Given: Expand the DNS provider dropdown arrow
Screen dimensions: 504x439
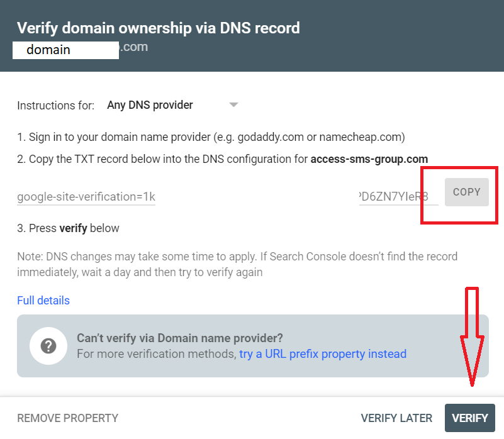Looking at the screenshot, I should [x=233, y=105].
